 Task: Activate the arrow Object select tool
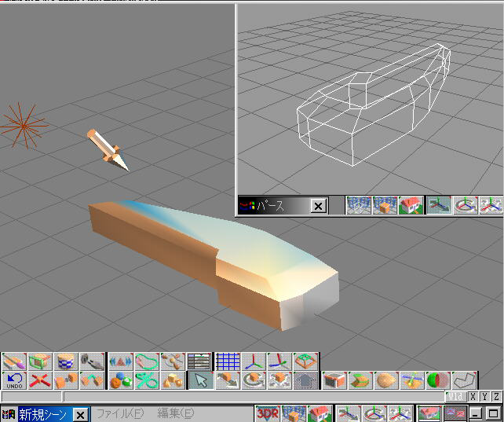coord(200,380)
